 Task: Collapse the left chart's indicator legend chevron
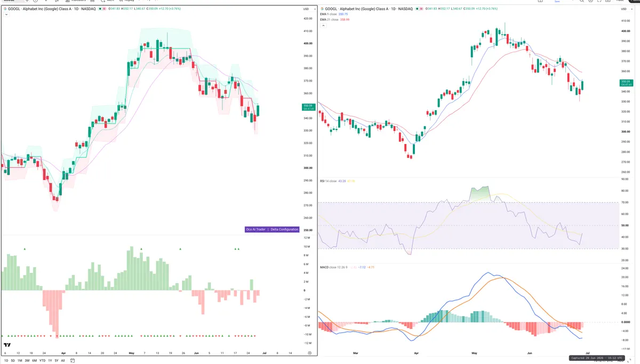pos(6,14)
